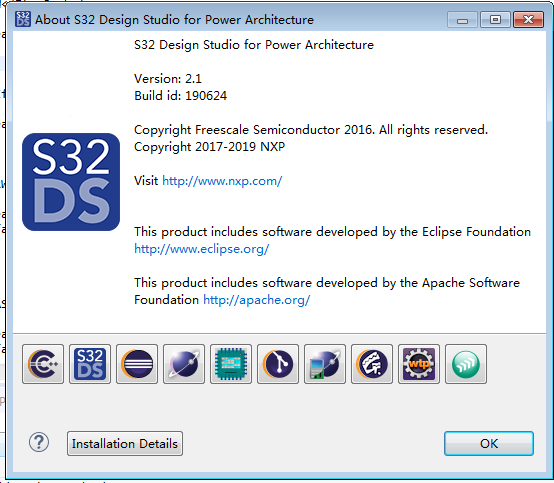This screenshot has width=554, height=483.
Task: Click the 'Version: 2.1' text
Action: coord(168,79)
